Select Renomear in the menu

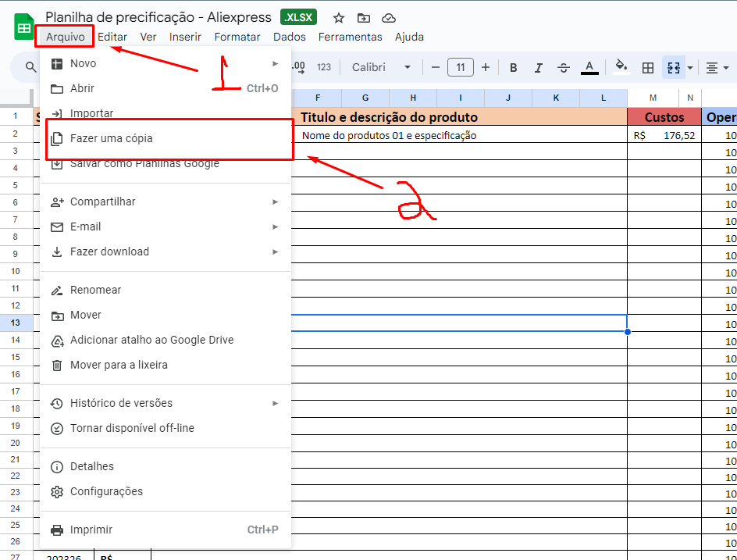click(x=166, y=290)
